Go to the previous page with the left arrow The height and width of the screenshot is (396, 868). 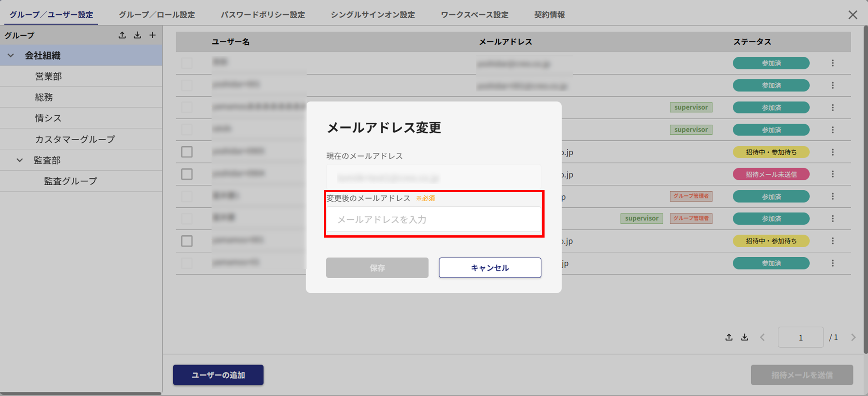click(x=762, y=337)
